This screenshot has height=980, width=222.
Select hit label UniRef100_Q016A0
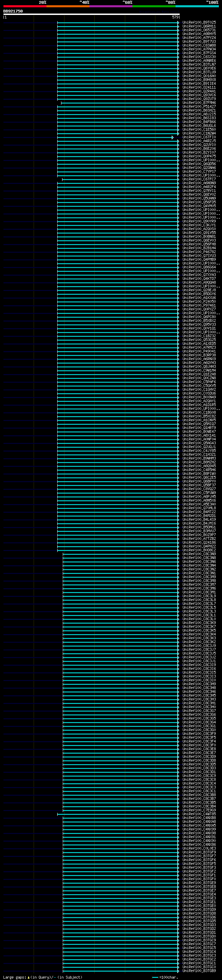[x=199, y=76]
